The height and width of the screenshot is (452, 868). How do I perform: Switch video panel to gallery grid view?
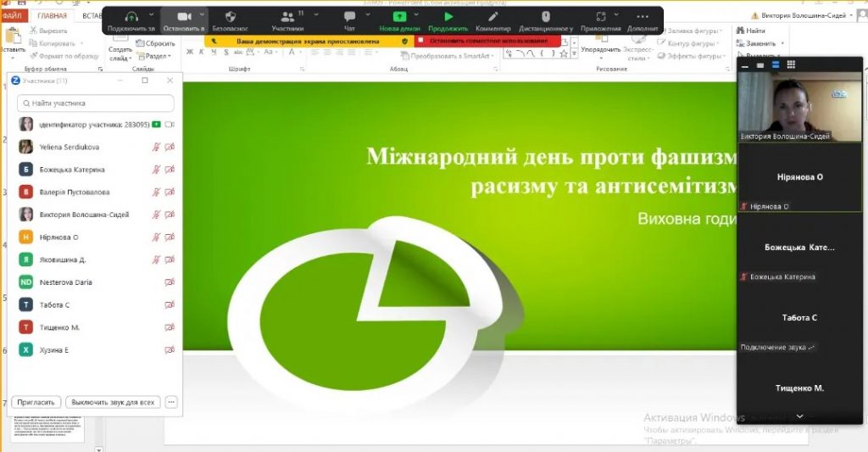click(791, 64)
